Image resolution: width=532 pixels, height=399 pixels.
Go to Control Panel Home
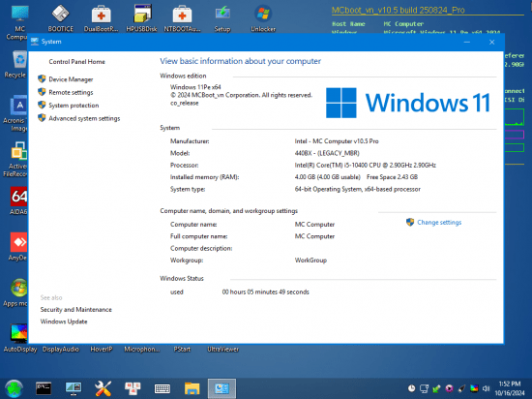tap(76, 61)
